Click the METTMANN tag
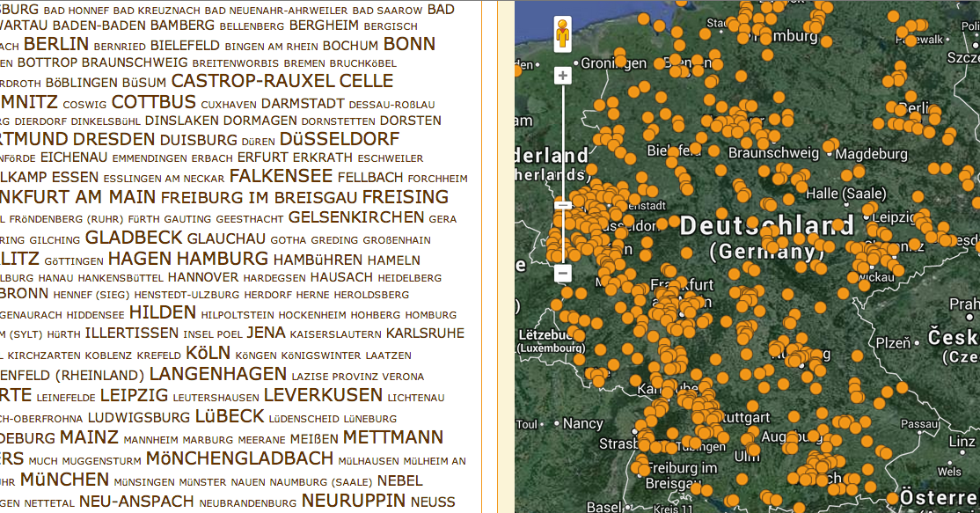Viewport: 980px width, 513px height. pyautogui.click(x=393, y=437)
